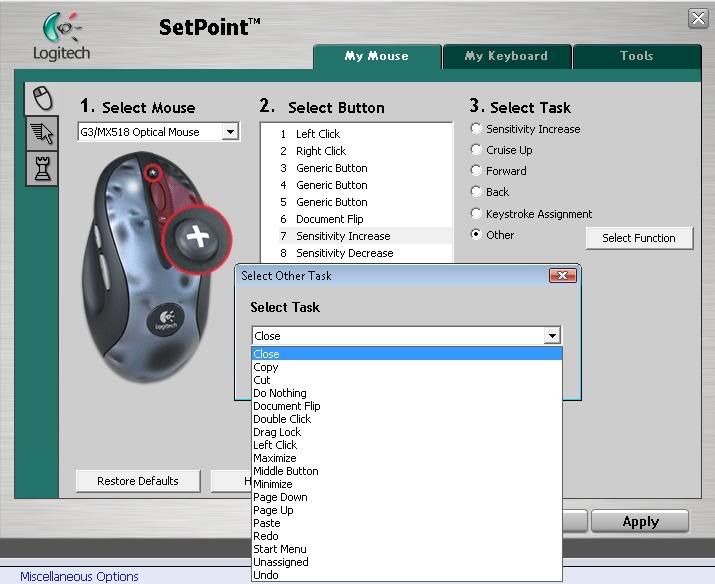Pick Page Up from the task list
This screenshot has width=715, height=584.
[x=407, y=510]
